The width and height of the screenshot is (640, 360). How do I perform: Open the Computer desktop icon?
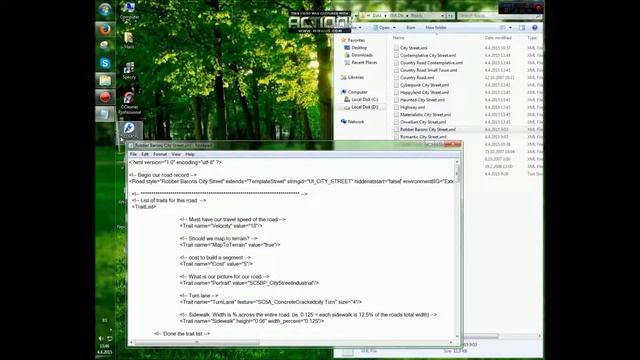(x=129, y=11)
